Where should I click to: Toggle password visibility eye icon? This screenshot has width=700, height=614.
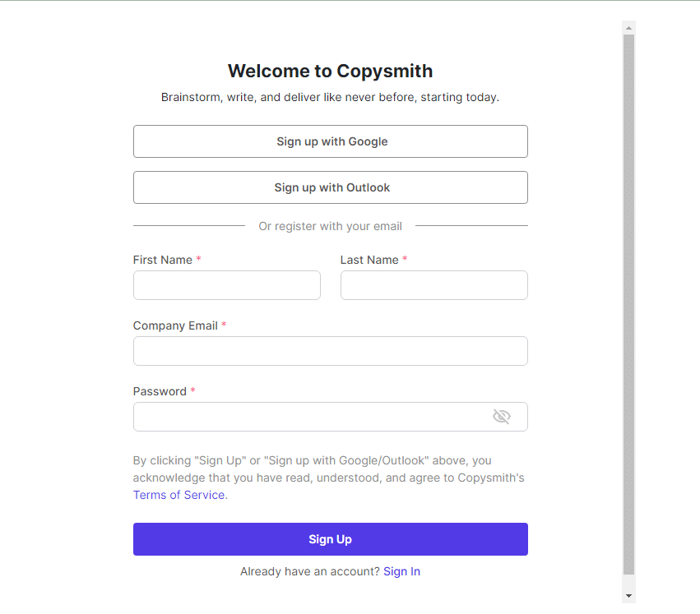(501, 417)
